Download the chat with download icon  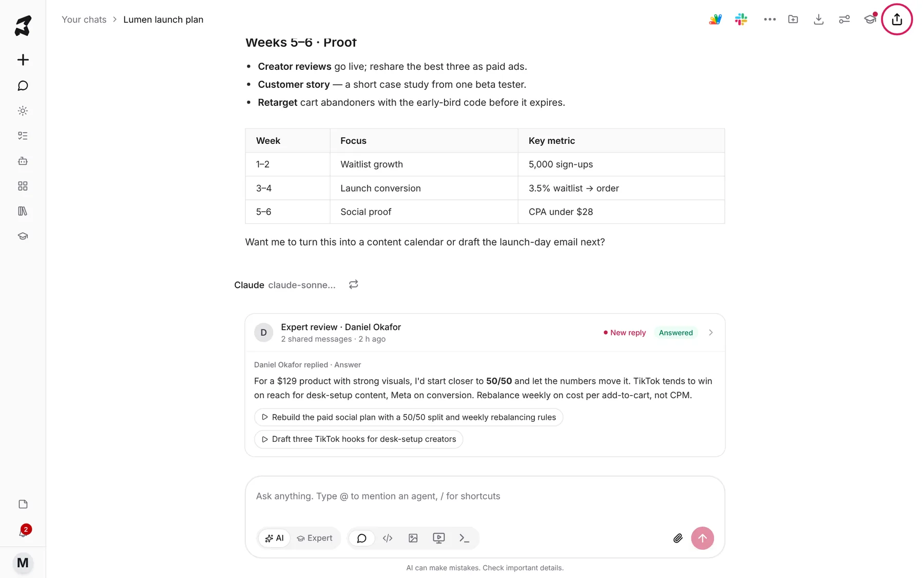pos(819,20)
